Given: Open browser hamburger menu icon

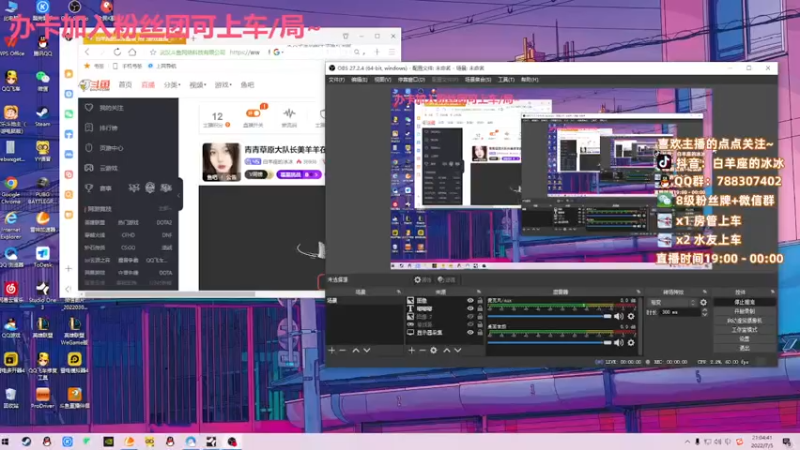Looking at the screenshot, I should [392, 52].
